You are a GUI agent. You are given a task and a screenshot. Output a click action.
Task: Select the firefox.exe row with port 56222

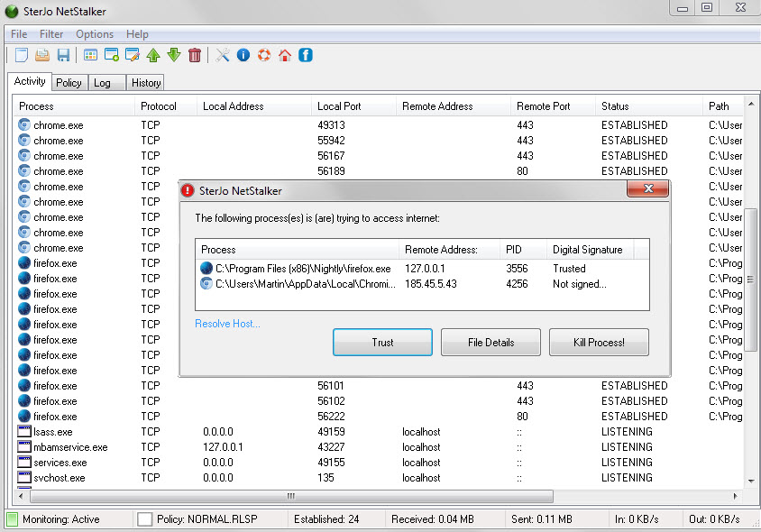tap(380, 417)
